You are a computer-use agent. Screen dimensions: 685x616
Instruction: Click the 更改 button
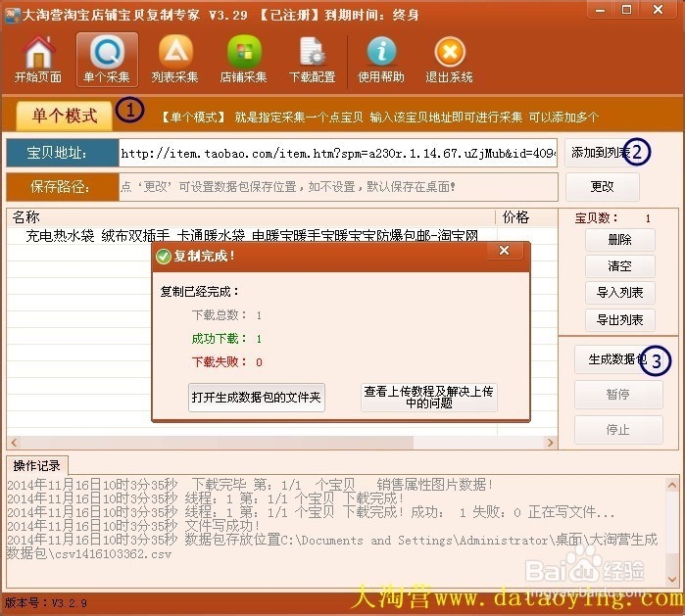pos(602,187)
